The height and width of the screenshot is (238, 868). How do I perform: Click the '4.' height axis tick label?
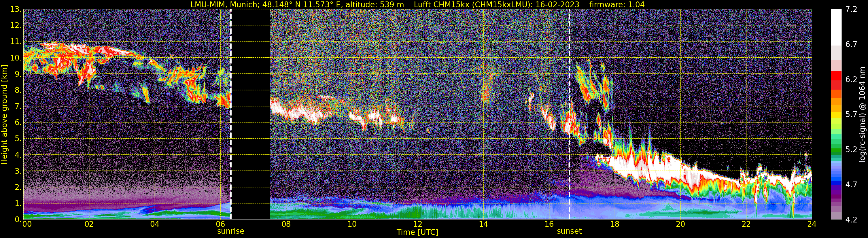pos(18,155)
